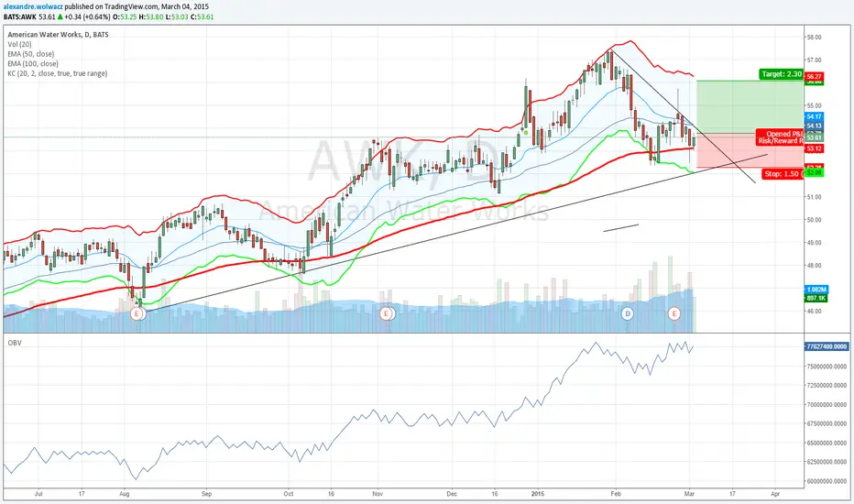Click the 57.00 price axis label
This screenshot has height=504, width=854.
[x=815, y=60]
